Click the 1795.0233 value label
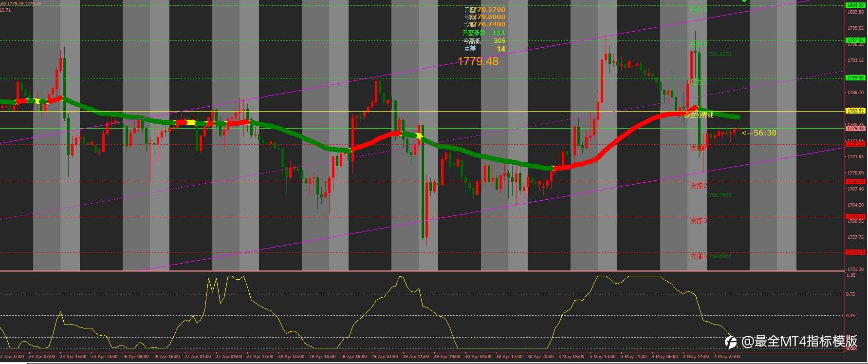The image size is (868, 364). click(x=719, y=55)
